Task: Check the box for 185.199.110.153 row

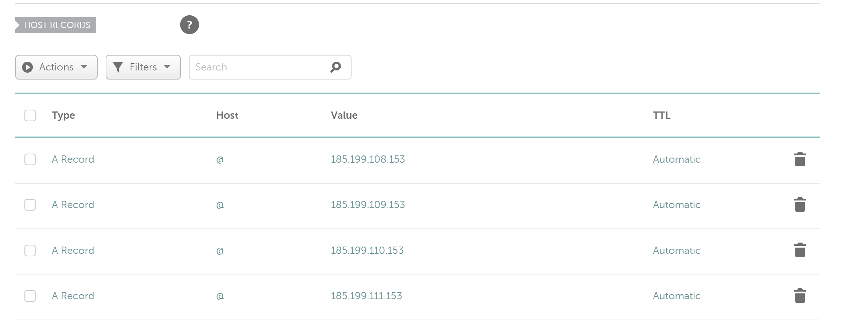Action: [x=30, y=251]
